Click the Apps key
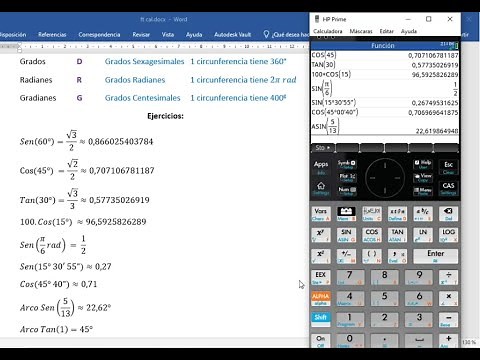The height and width of the screenshot is (360, 480). (x=321, y=167)
